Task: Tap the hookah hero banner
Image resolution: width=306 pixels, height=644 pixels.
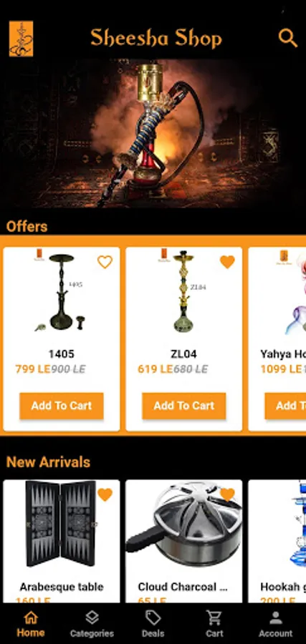Action: pos(153,134)
